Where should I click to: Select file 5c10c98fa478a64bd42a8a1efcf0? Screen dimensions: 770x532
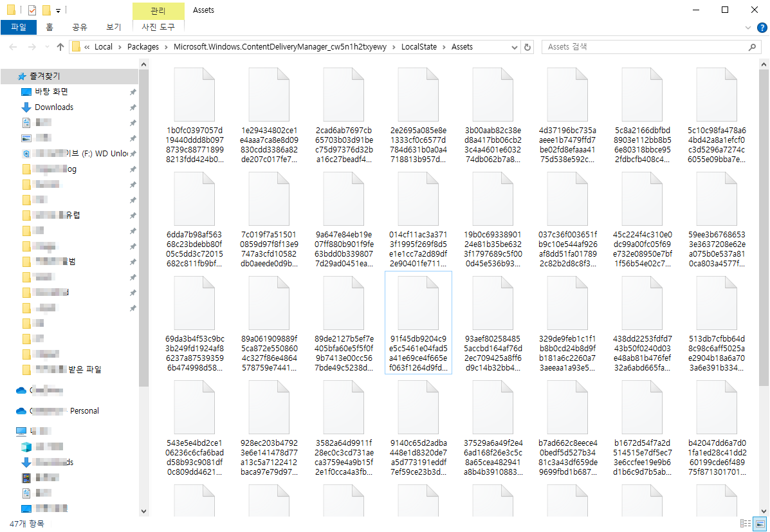(x=717, y=115)
